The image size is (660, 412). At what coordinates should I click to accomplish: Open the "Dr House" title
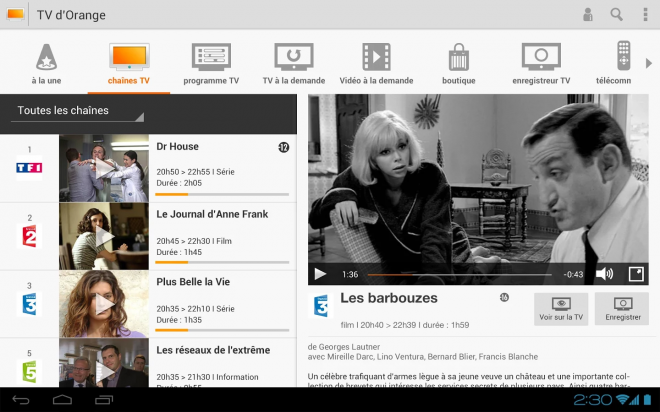tap(177, 146)
